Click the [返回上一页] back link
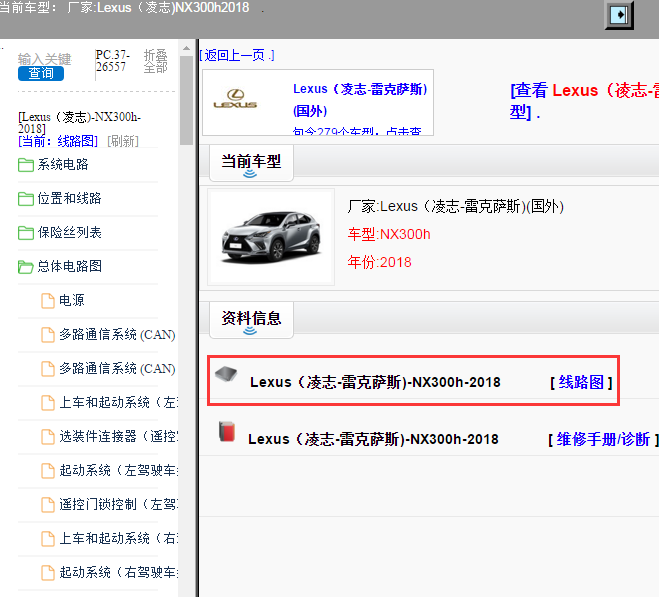This screenshot has width=659, height=597. click(x=237, y=55)
